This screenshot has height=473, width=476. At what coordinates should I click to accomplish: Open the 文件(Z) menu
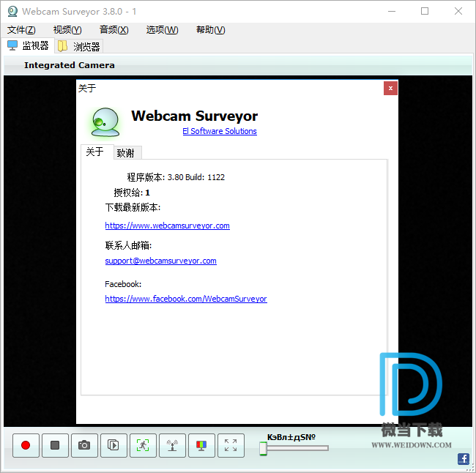coord(21,30)
